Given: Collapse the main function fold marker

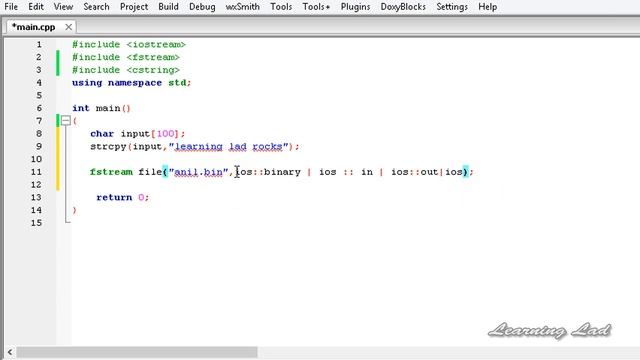Looking at the screenshot, I should point(66,120).
